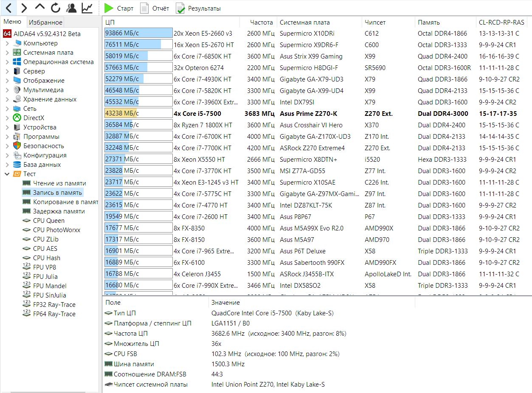
Task: Click the CPU Queen test icon
Action: (x=26, y=221)
